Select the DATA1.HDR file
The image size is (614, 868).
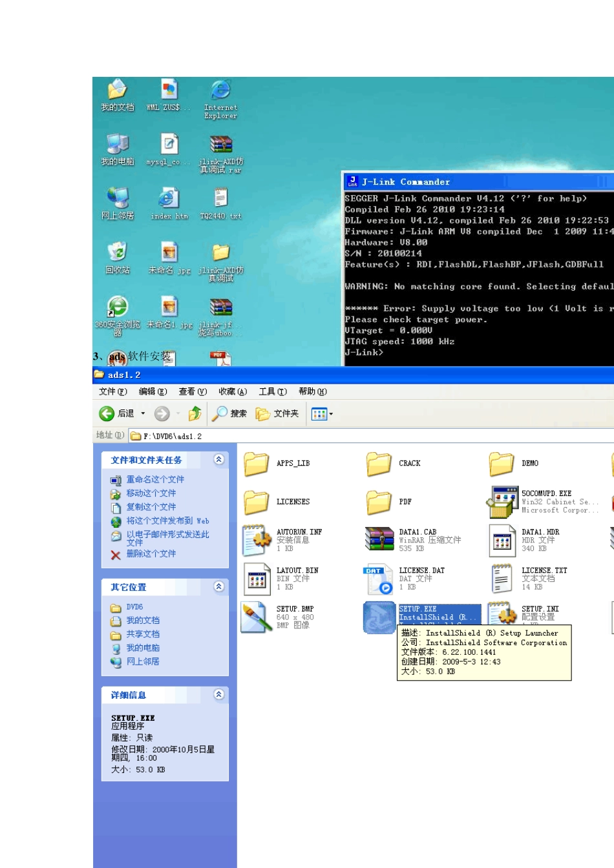[524, 540]
